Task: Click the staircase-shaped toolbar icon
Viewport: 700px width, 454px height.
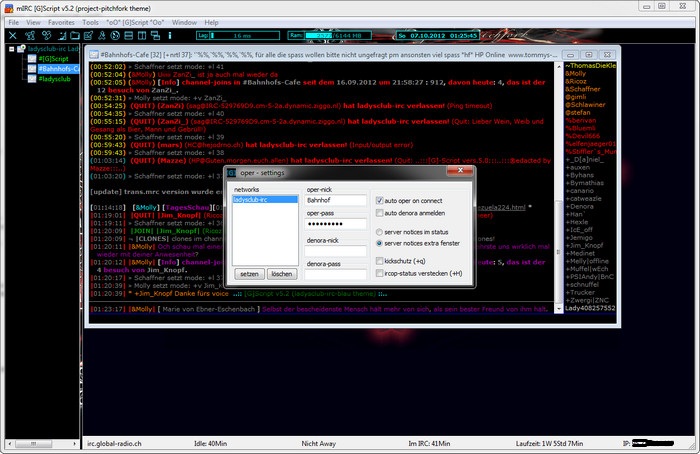Action: 62,35
